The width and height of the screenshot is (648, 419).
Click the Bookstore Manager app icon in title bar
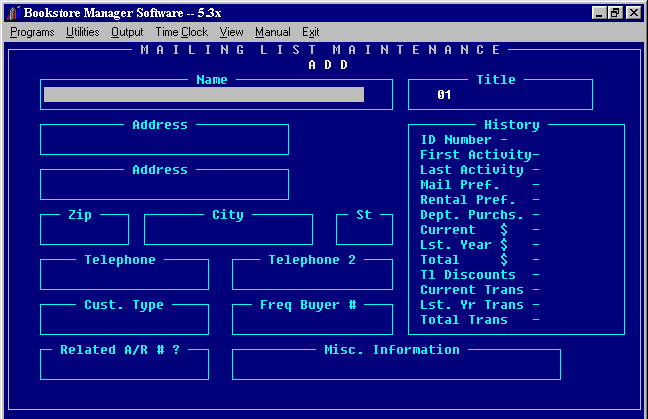coord(14,13)
